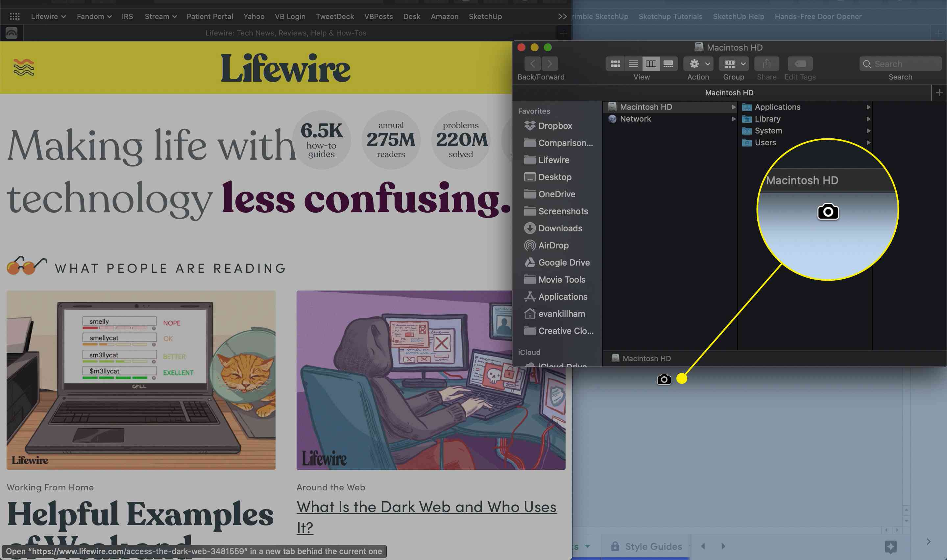
Task: Click the Style Guides tab in the background window
Action: (x=646, y=547)
